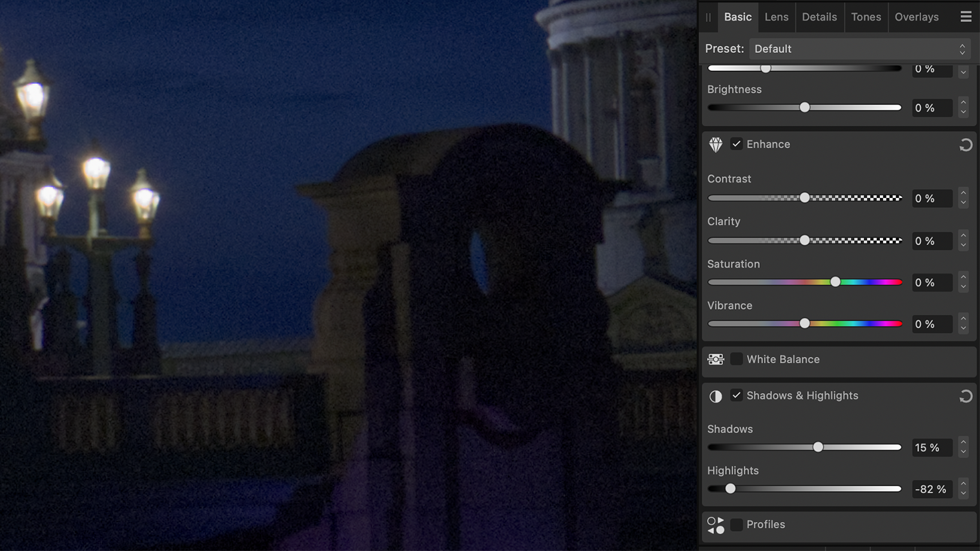The width and height of the screenshot is (980, 551).
Task: Click the Enhance section label
Action: tap(768, 145)
